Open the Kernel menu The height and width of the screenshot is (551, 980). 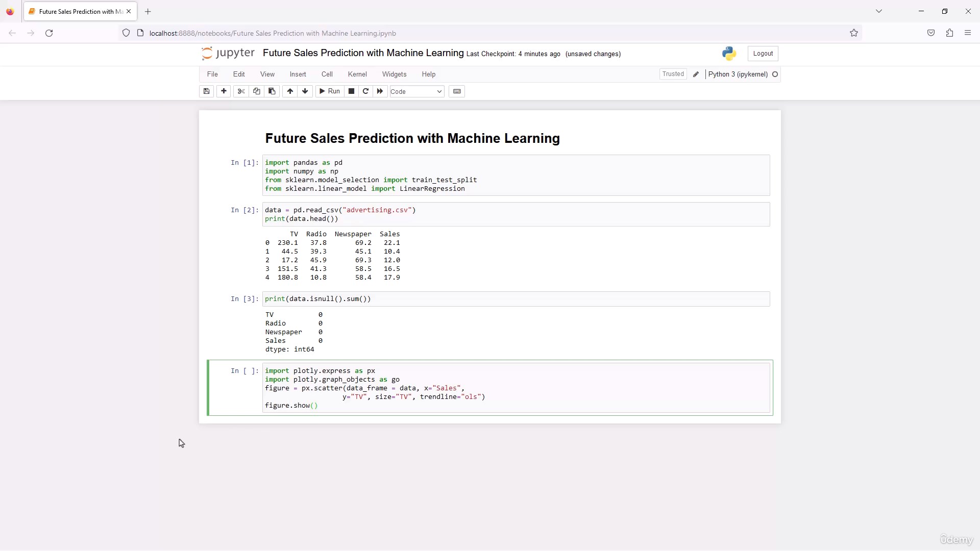click(x=357, y=74)
